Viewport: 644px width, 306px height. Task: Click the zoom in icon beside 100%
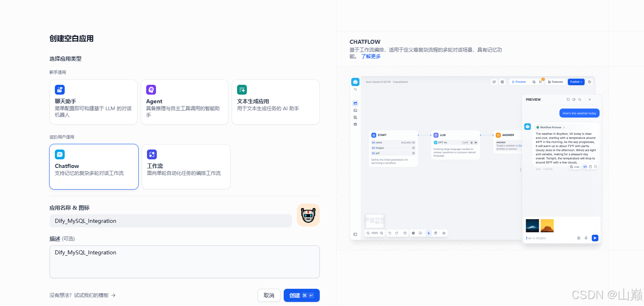click(x=382, y=233)
